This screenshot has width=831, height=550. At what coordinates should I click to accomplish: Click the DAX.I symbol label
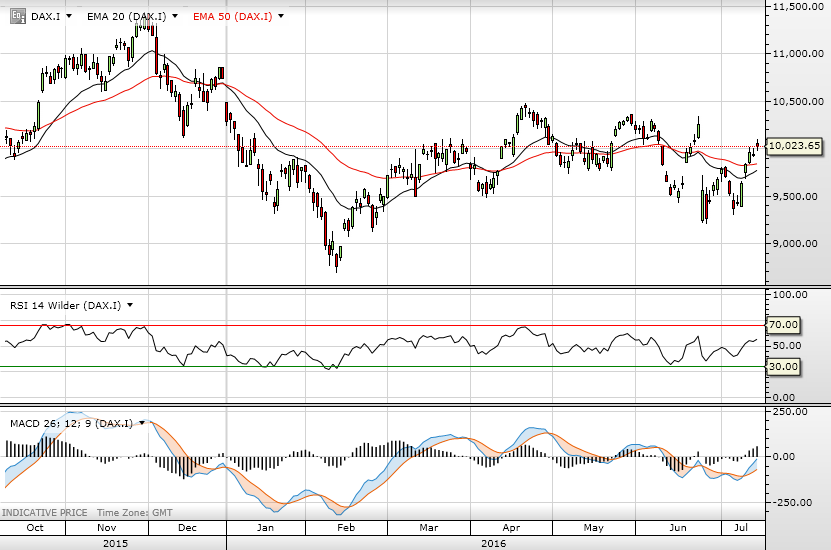click(x=46, y=16)
